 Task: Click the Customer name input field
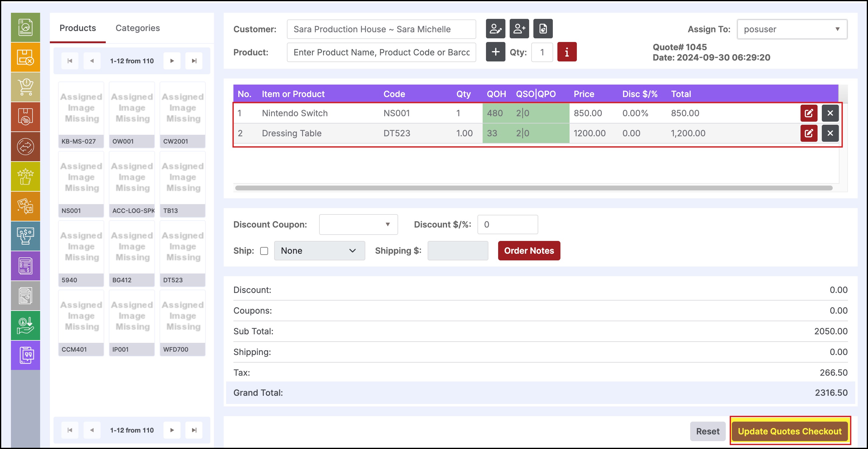tap(381, 29)
